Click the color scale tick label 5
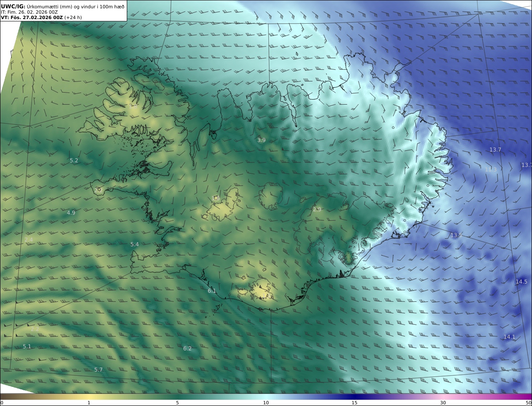This screenshot has height=406, width=532. (x=177, y=403)
